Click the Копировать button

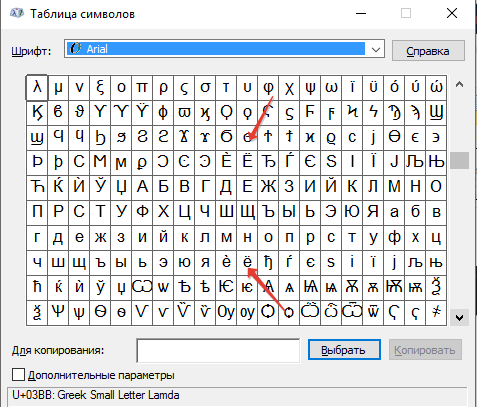425,350
